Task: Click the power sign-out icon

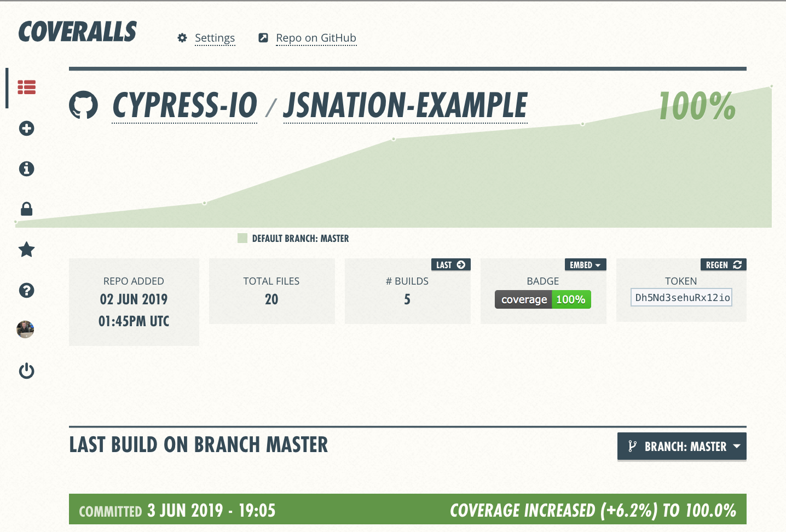Action: [26, 371]
